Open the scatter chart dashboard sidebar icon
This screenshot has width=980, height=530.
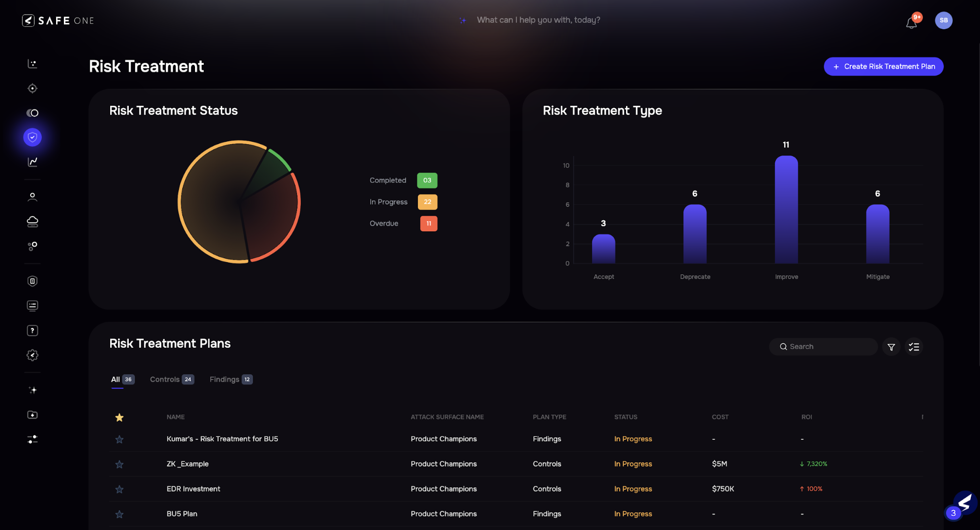pos(32,64)
